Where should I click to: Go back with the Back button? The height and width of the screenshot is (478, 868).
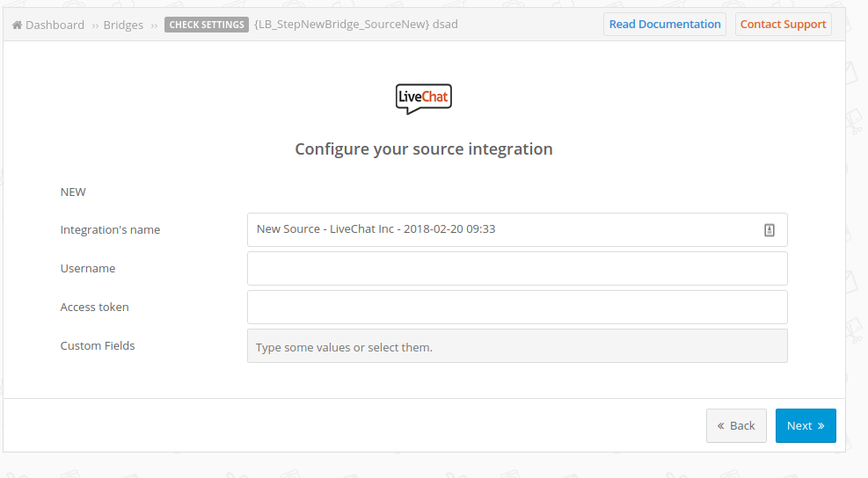point(736,425)
